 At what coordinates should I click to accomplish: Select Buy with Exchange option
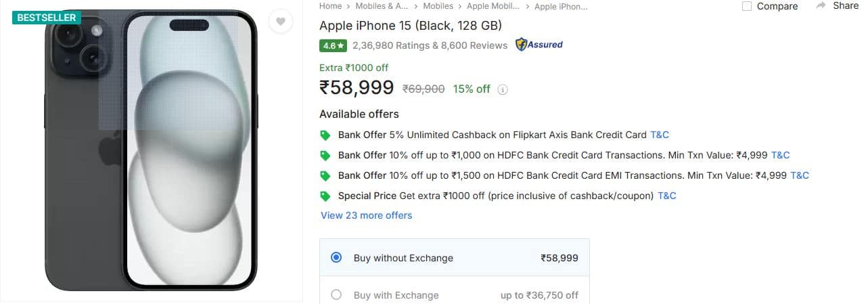[336, 295]
